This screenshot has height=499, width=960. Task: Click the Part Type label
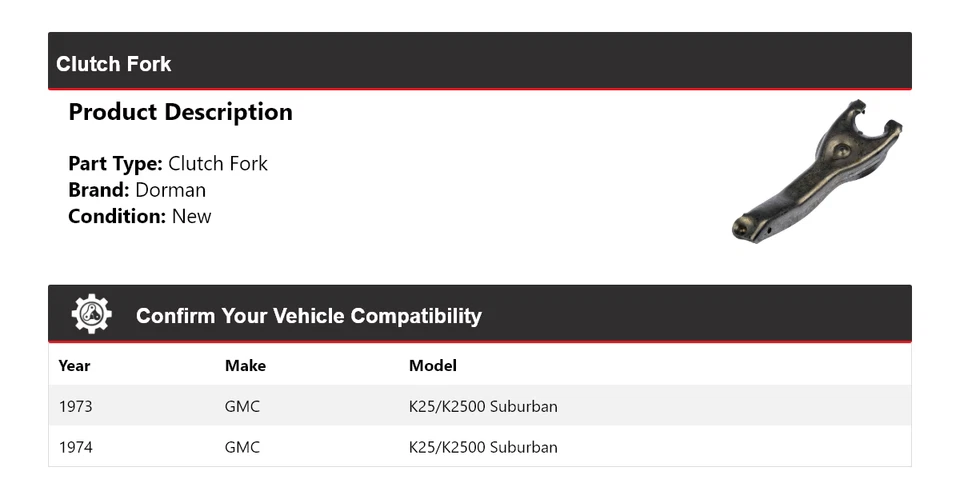point(115,164)
